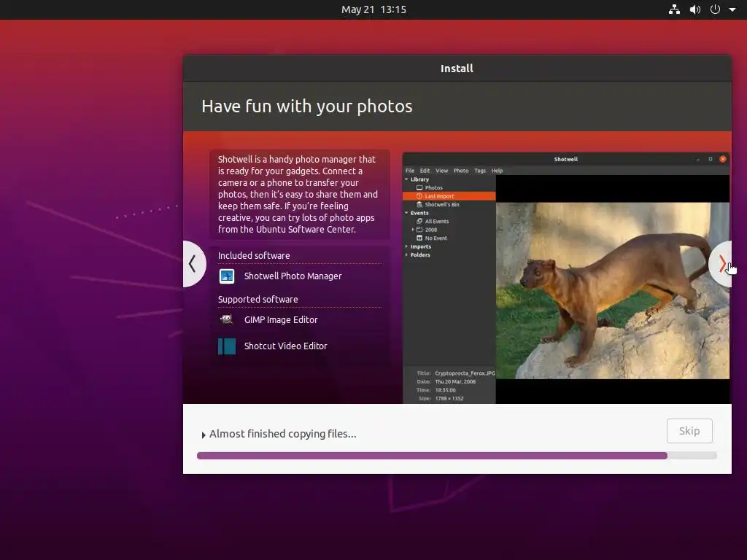Click the Cryptoprocta_Ferox.JPG title value
The width and height of the screenshot is (747, 560).
click(465, 373)
